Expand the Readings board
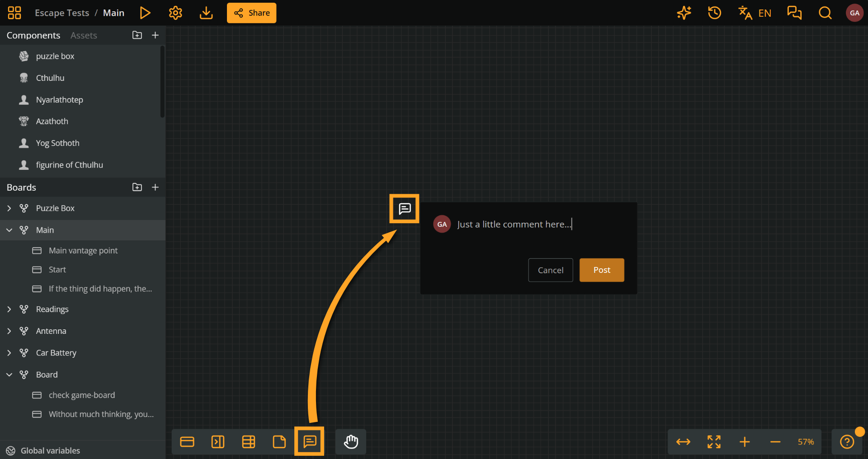The width and height of the screenshot is (868, 459). click(9, 309)
